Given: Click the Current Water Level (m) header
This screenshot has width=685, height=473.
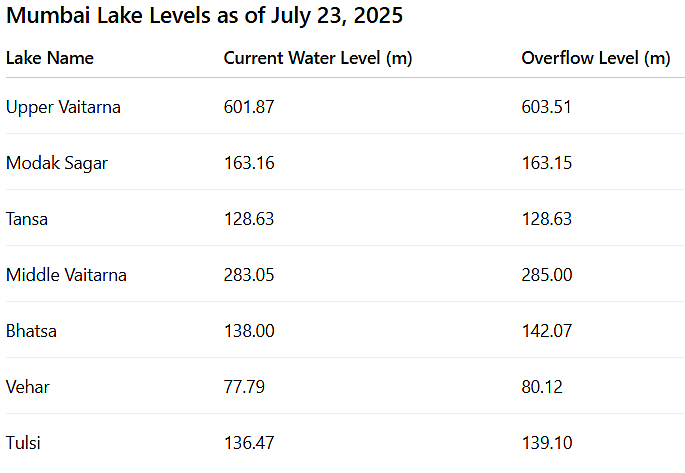Looking at the screenshot, I should [318, 58].
